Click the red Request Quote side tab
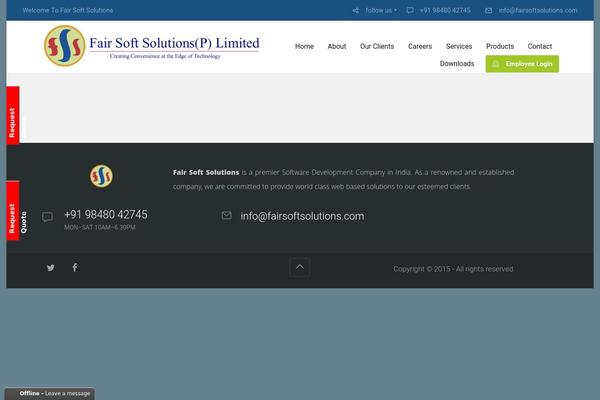Viewport: 600px width, 400px height. tap(13, 211)
